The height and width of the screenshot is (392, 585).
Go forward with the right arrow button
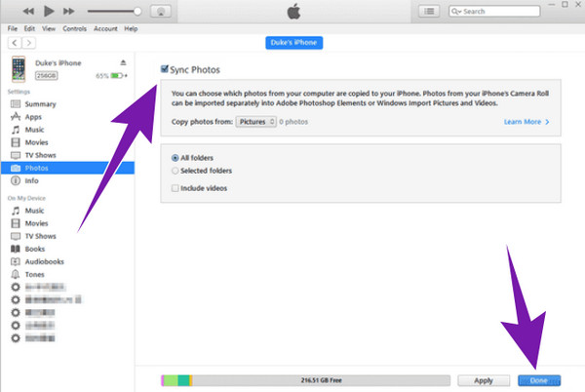[28, 43]
